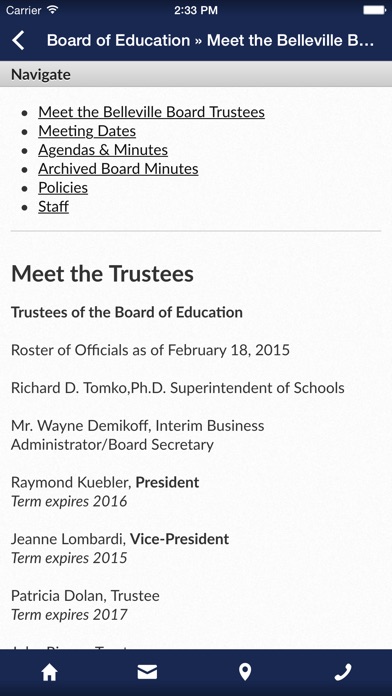
Task: Select the Policies link
Action: [x=63, y=188]
